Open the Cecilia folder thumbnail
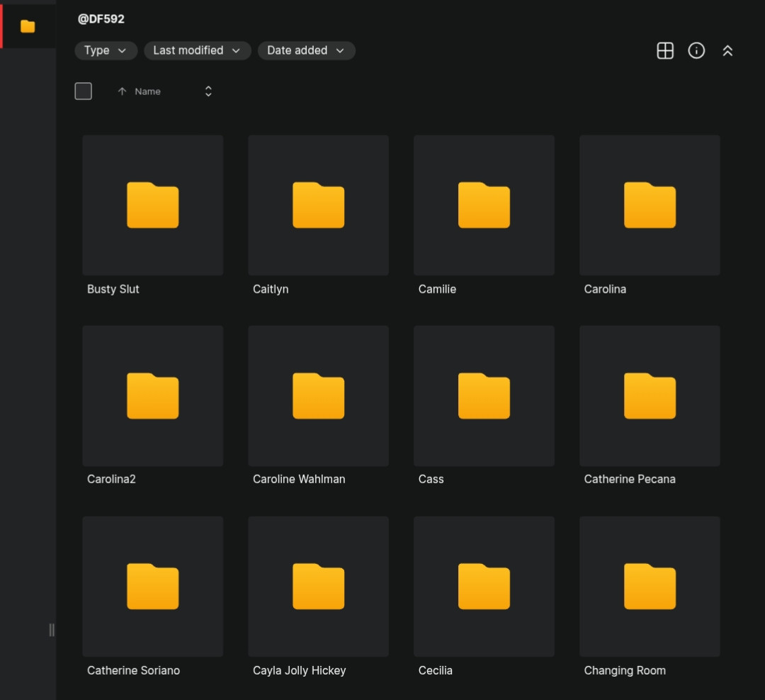Screen dimensions: 765x700 [484, 587]
